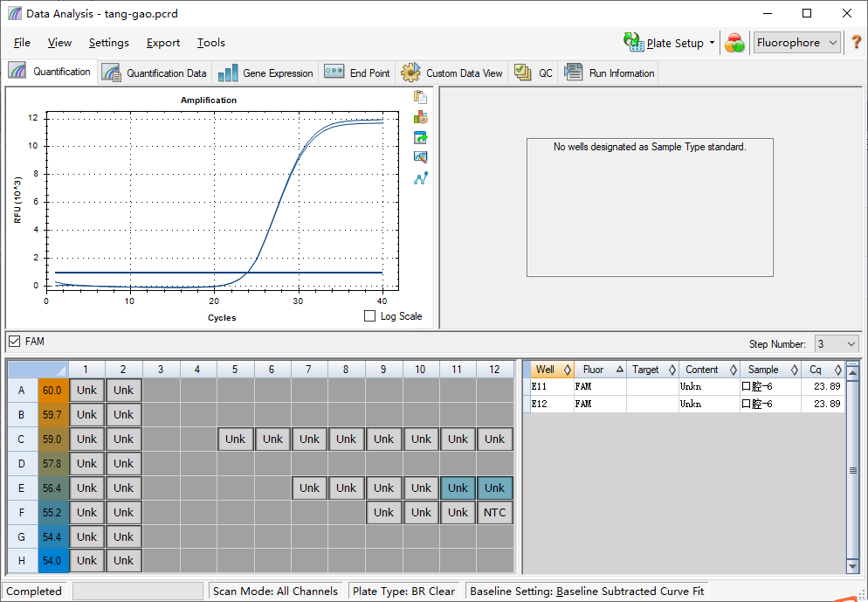Image resolution: width=868 pixels, height=602 pixels.
Task: Toggle the FAM fluorophore checkbox
Action: 14,342
